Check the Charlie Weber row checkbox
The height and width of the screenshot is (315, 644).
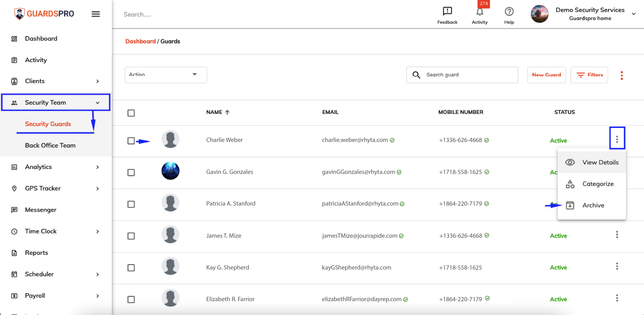[x=131, y=141]
